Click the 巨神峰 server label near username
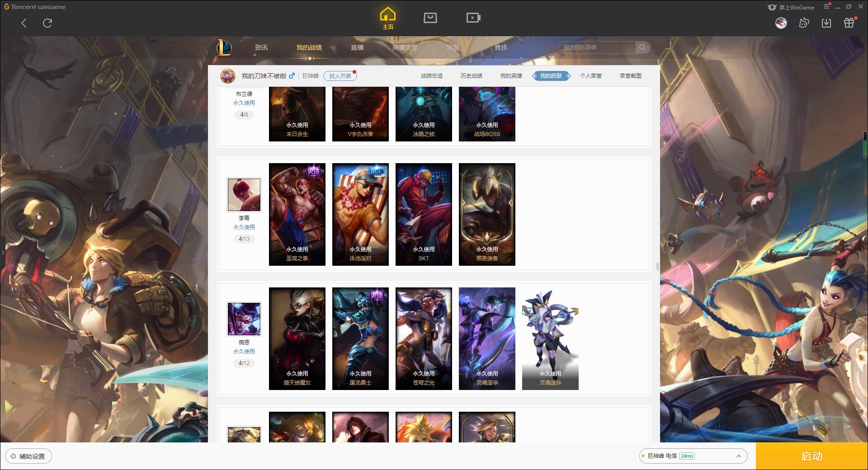This screenshot has width=868, height=470. click(x=311, y=76)
